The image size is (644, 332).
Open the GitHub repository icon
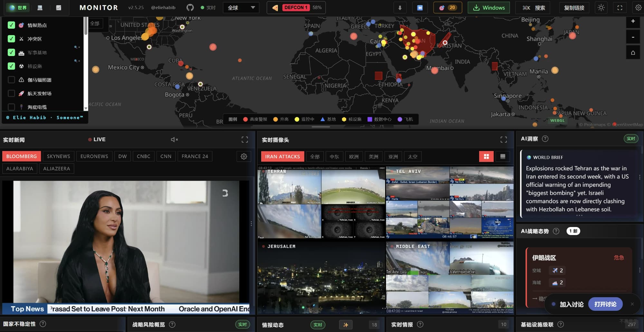point(190,8)
